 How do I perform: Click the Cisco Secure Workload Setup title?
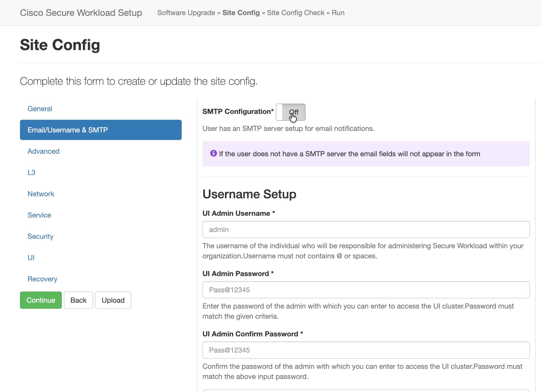81,13
